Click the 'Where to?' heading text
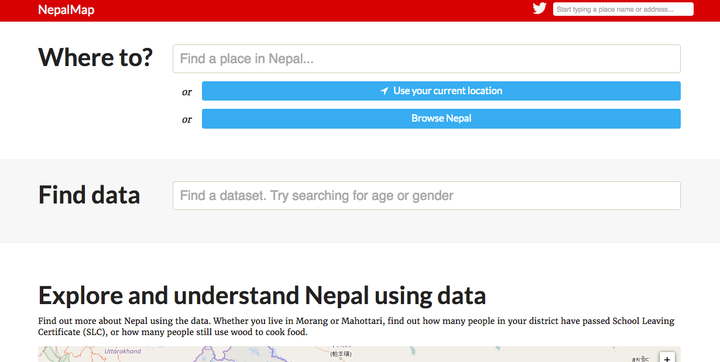This screenshot has height=362, width=720. click(95, 57)
